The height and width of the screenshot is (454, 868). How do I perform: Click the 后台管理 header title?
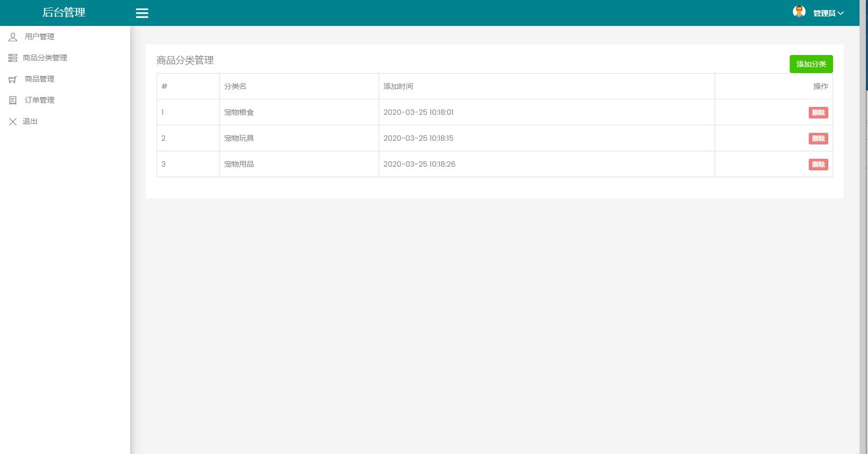[64, 13]
